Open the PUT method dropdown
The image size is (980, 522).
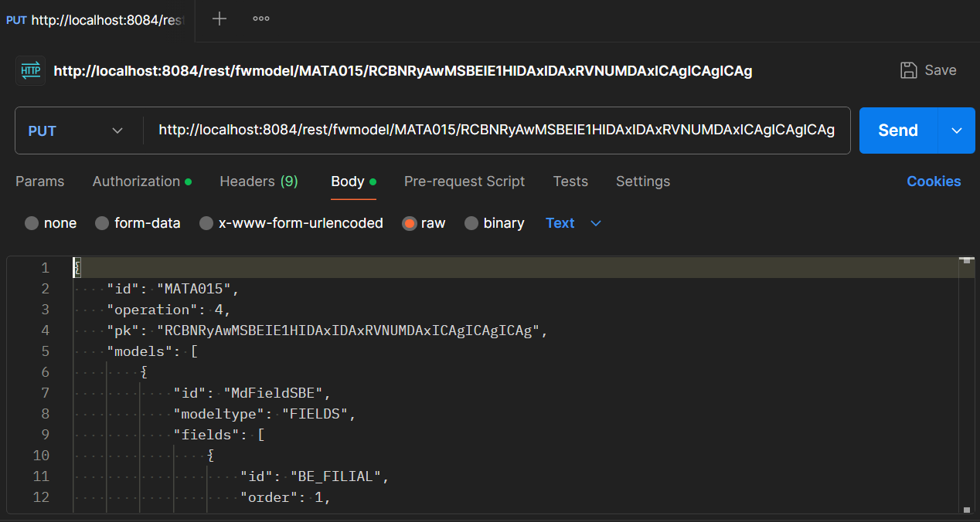click(76, 130)
